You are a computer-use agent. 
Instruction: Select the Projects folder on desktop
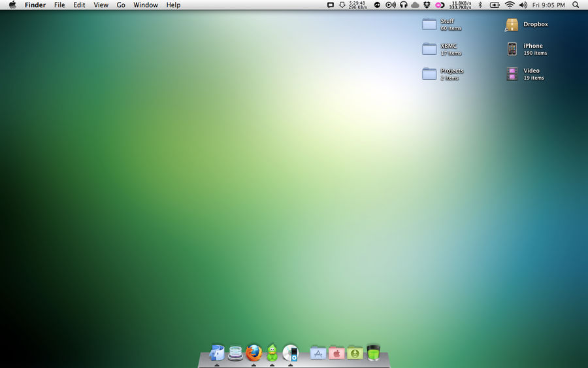point(429,73)
